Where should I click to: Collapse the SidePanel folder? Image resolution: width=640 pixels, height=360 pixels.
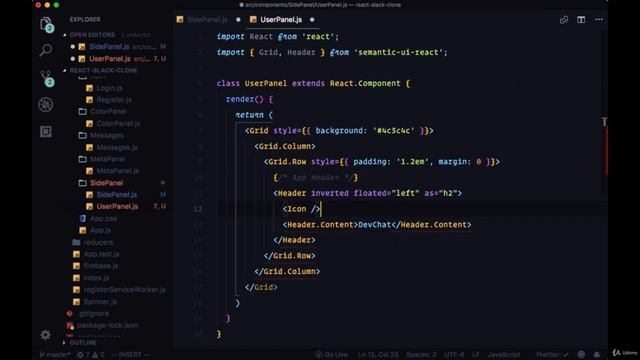point(107,183)
